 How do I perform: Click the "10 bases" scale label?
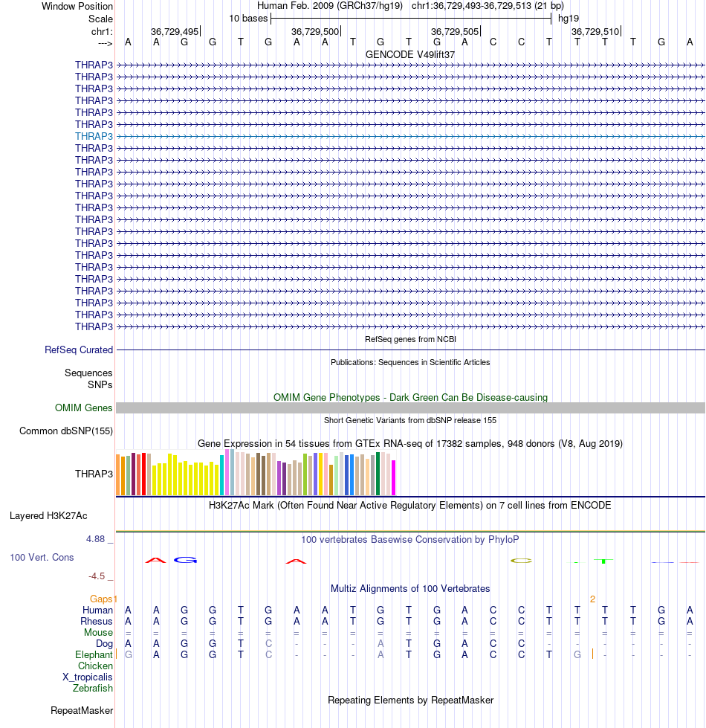click(248, 19)
